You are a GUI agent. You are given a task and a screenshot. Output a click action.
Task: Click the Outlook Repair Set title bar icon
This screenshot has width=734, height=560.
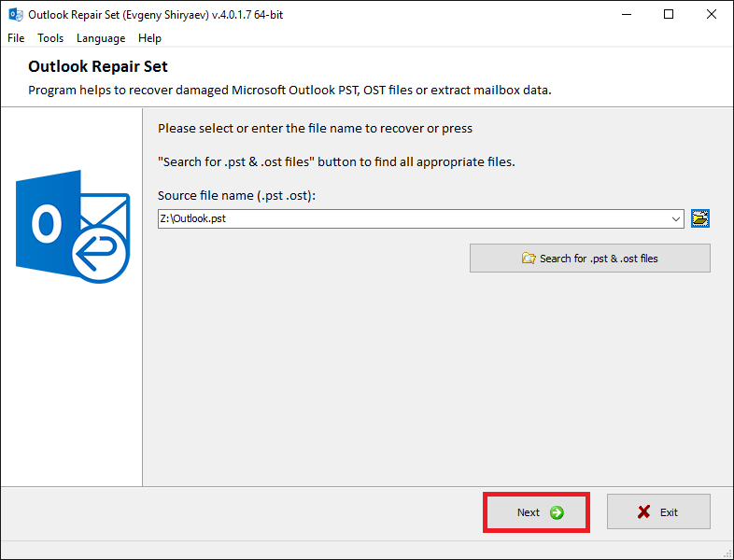16,15
